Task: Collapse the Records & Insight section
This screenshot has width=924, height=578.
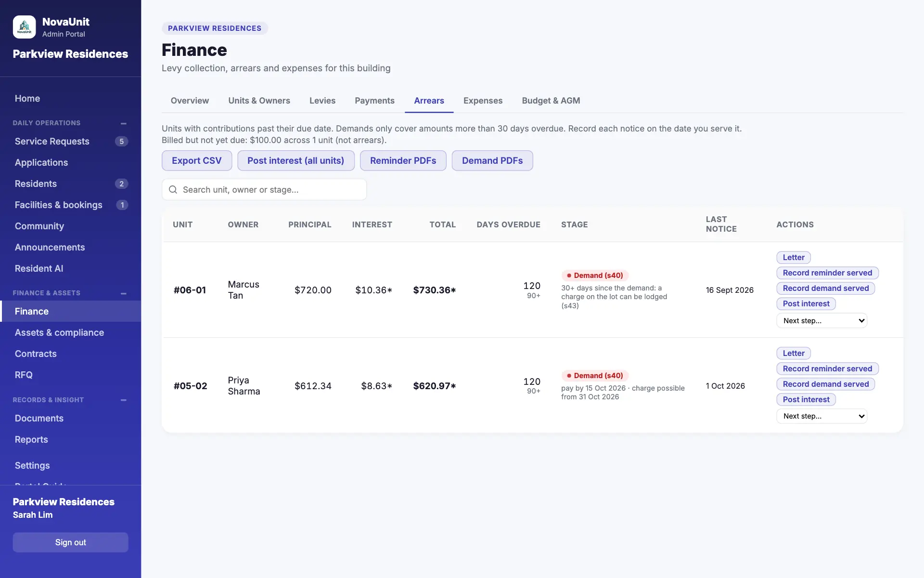Action: point(124,400)
